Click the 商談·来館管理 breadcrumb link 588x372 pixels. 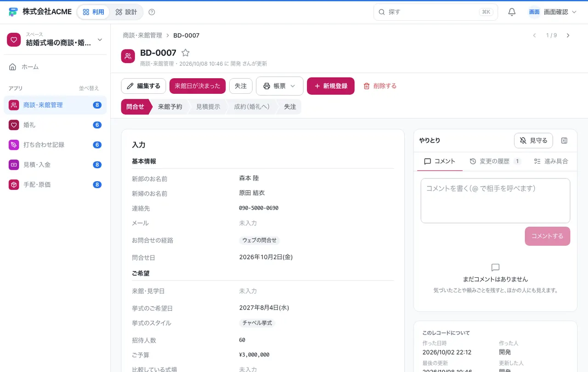click(x=142, y=35)
